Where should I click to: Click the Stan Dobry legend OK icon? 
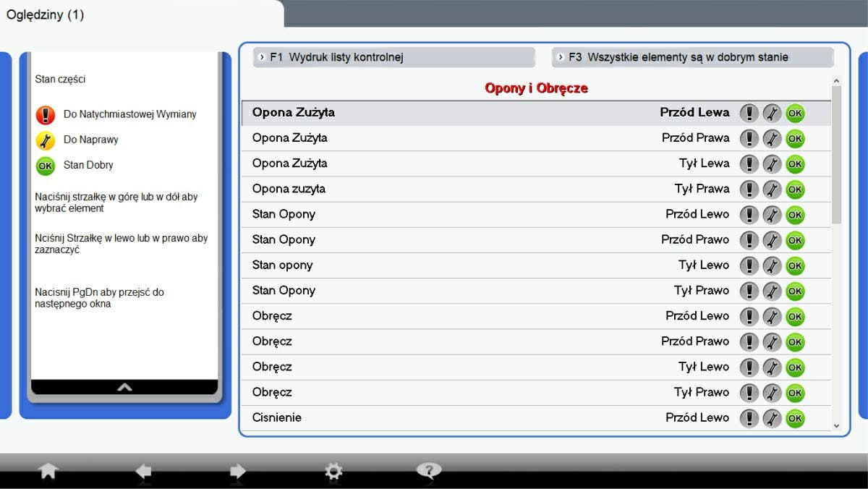[46, 166]
